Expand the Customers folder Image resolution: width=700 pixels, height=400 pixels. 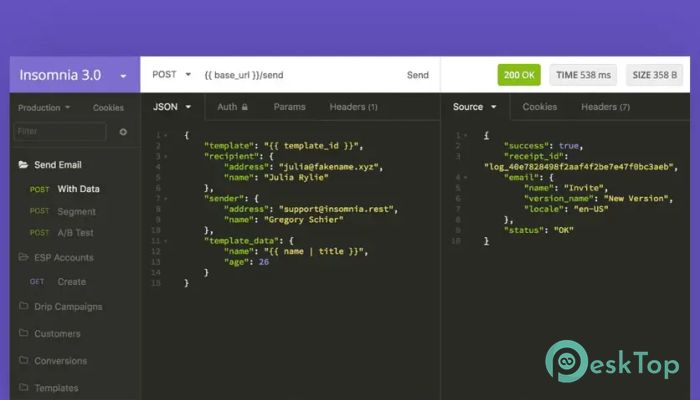[x=57, y=333]
